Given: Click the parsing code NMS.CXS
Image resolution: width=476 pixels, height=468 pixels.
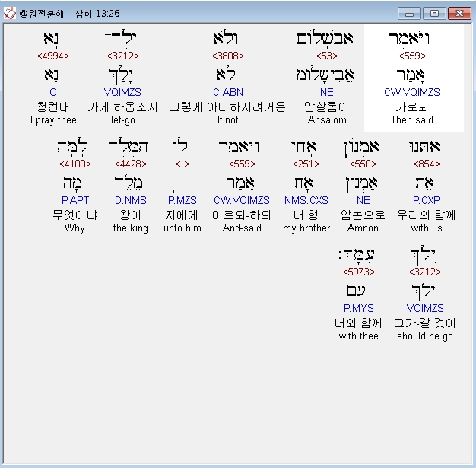Looking at the screenshot, I should [306, 201].
